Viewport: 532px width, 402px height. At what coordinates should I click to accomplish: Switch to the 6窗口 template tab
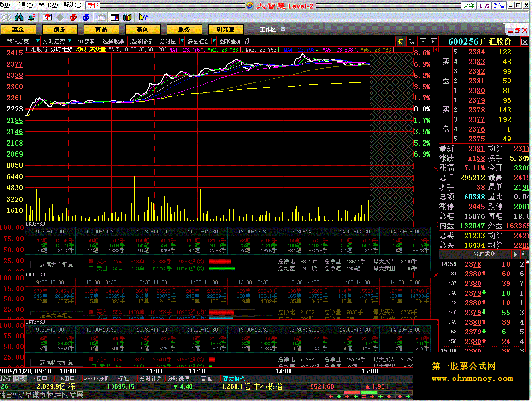pos(67,379)
